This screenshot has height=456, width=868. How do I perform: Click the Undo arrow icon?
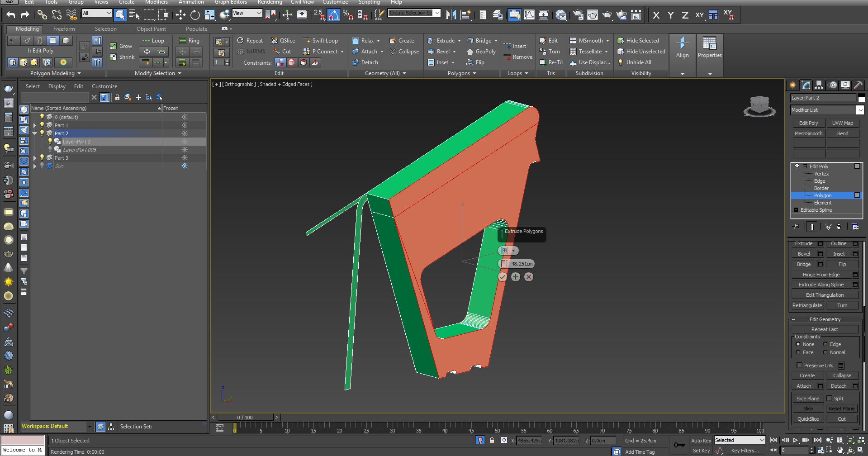(x=11, y=15)
